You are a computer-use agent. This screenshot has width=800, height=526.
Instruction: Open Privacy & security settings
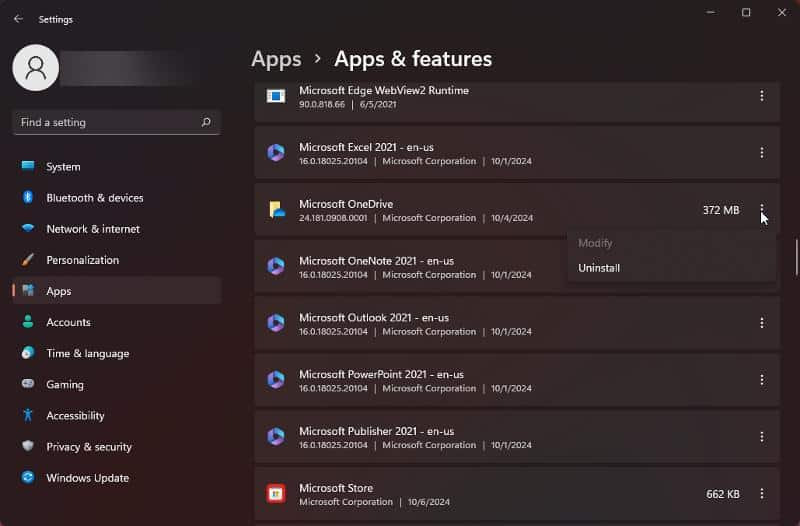(x=117, y=446)
